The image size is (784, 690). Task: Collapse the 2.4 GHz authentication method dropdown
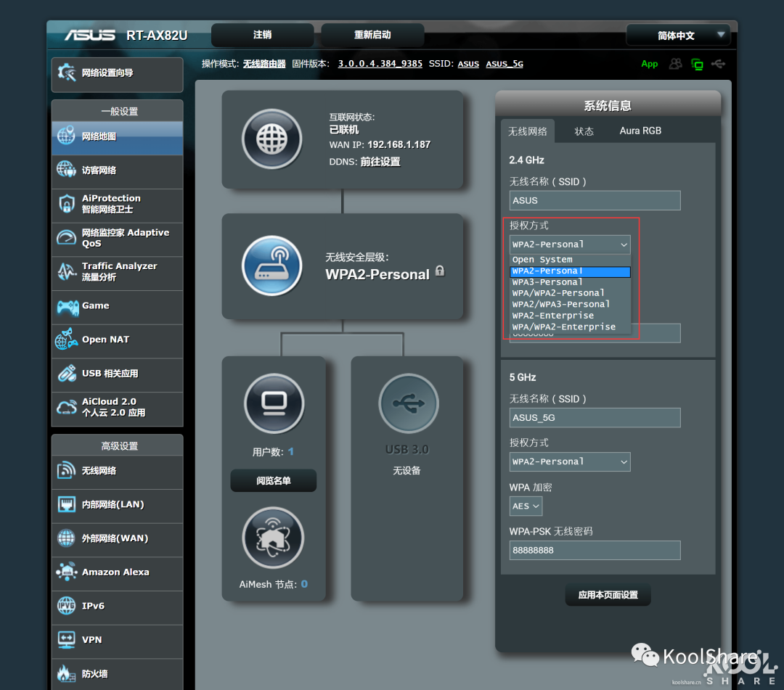point(570,245)
